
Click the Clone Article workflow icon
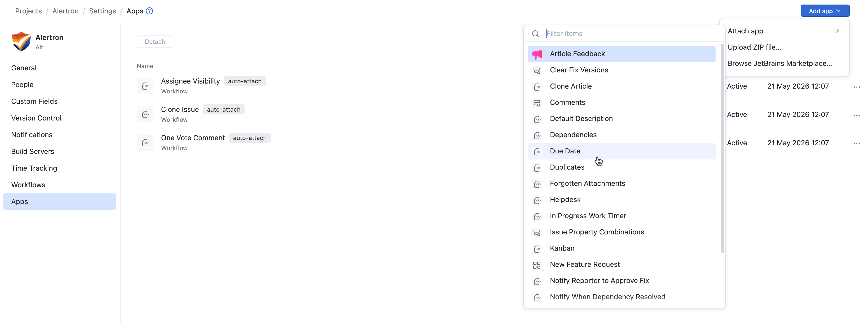(x=537, y=87)
